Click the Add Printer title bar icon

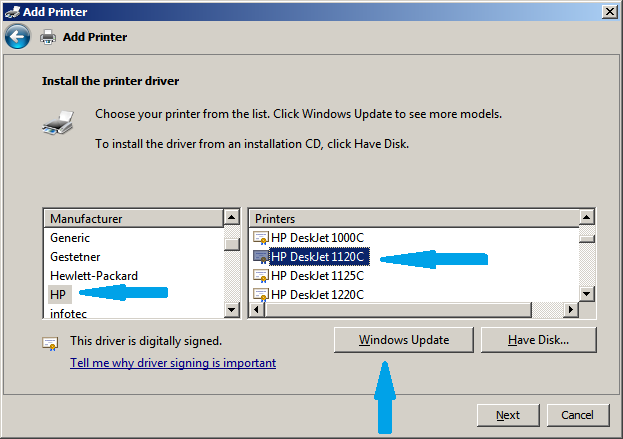click(x=12, y=12)
